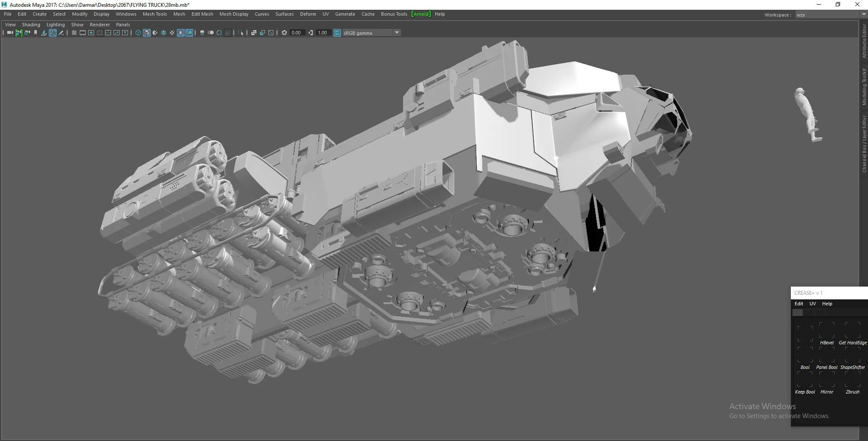Click the gamma value field showing 1.00
Image resolution: width=868 pixels, height=441 pixels.
[323, 33]
